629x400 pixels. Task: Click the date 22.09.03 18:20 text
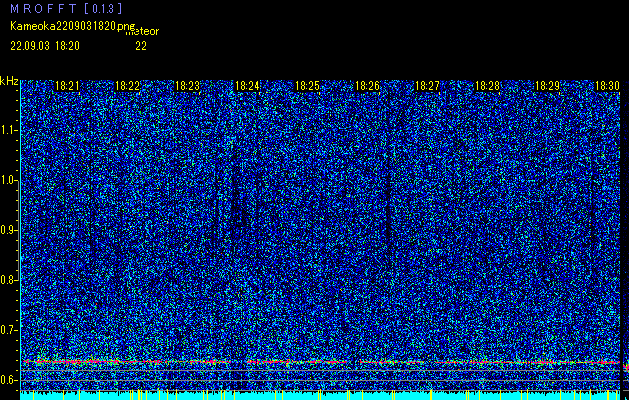tap(45, 46)
